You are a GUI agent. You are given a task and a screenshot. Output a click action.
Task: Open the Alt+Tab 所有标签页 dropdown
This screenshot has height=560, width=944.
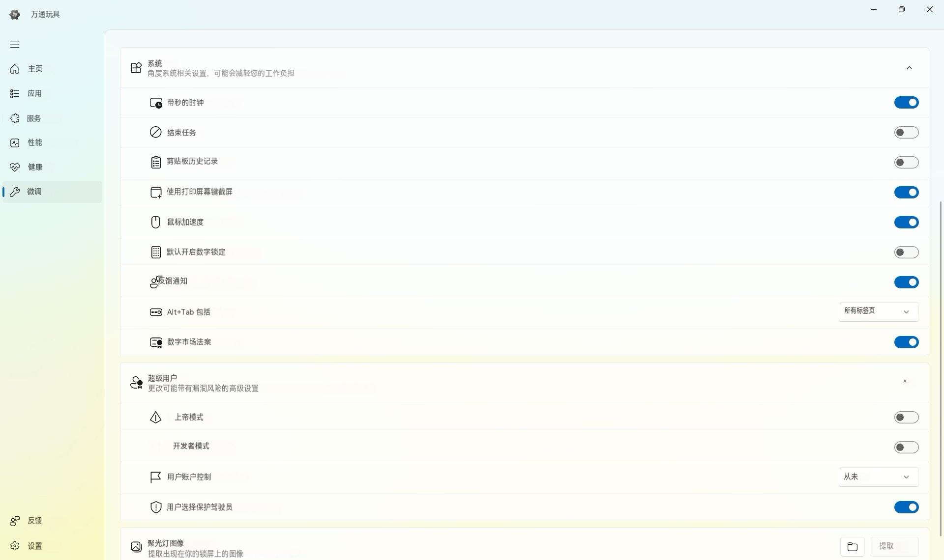pyautogui.click(x=878, y=311)
